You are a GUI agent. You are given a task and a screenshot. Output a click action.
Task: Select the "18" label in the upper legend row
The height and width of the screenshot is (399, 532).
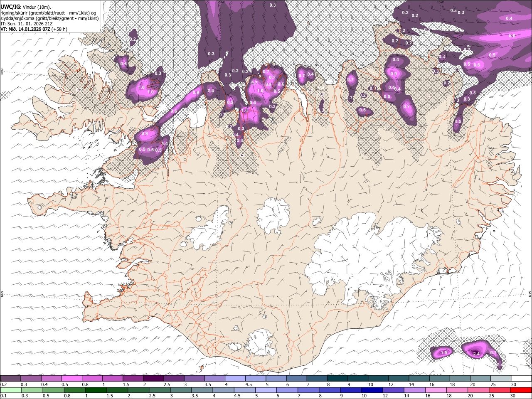[x=452, y=384]
